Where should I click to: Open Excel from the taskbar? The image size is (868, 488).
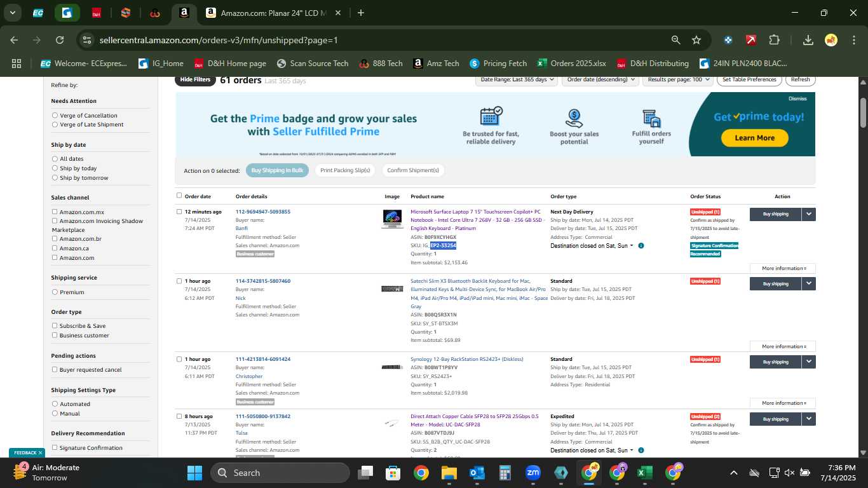pos(645,473)
